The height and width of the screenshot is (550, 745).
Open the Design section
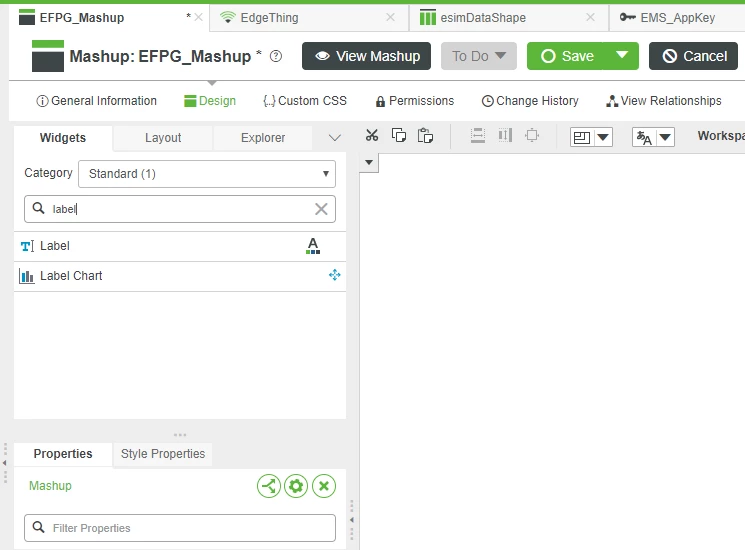(210, 101)
